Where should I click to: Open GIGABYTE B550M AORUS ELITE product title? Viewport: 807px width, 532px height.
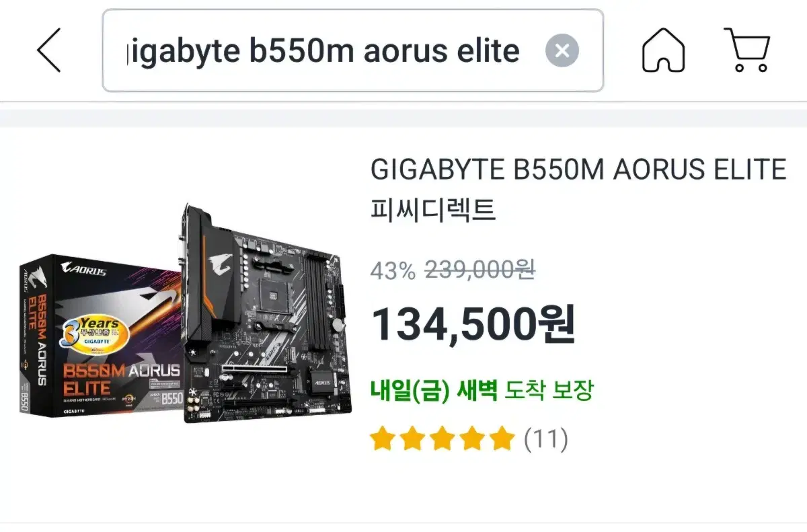tap(578, 169)
